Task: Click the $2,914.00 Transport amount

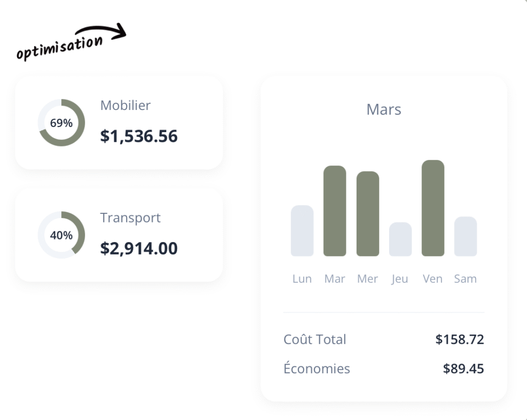Action: pos(139,248)
